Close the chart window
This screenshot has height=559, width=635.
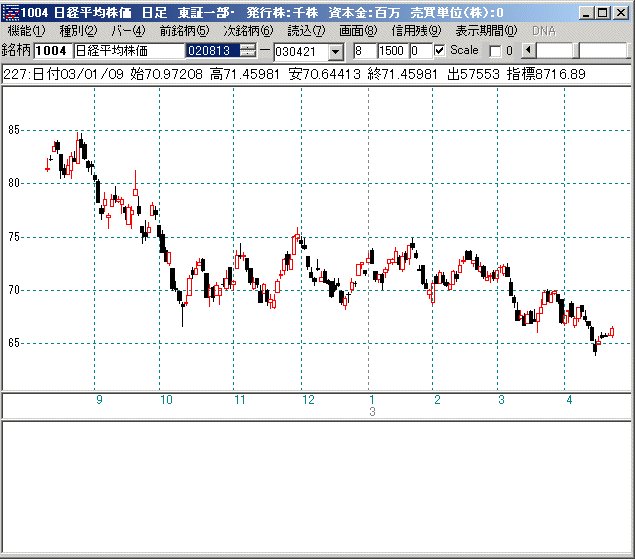coord(621,13)
